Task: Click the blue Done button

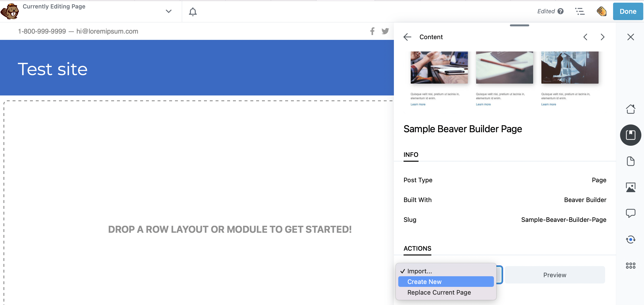Action: pos(628,12)
